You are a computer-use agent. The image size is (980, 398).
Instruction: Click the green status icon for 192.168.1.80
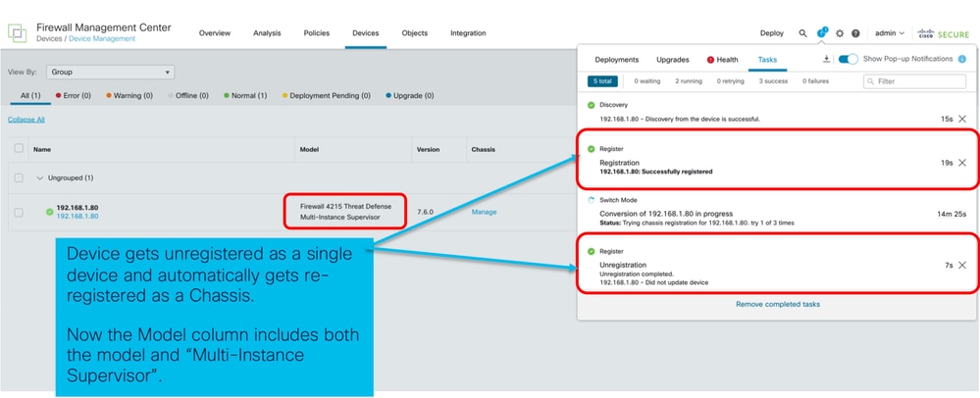[x=49, y=212]
